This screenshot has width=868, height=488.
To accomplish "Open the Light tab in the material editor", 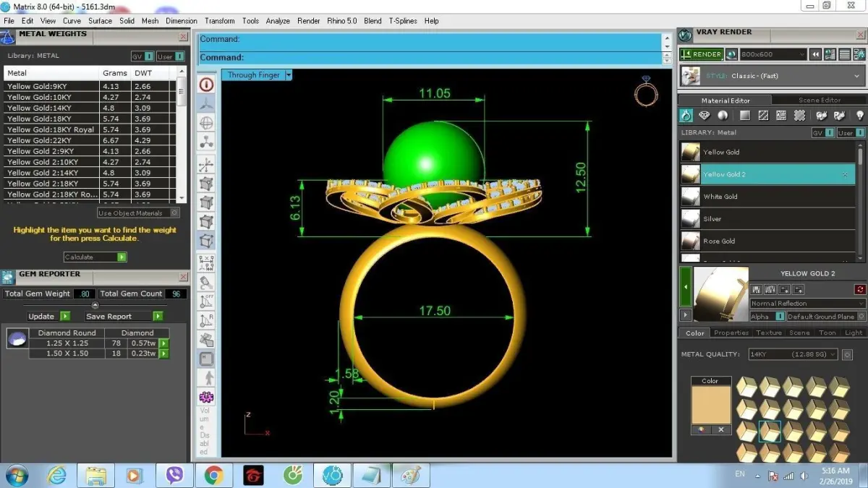I will coord(854,333).
